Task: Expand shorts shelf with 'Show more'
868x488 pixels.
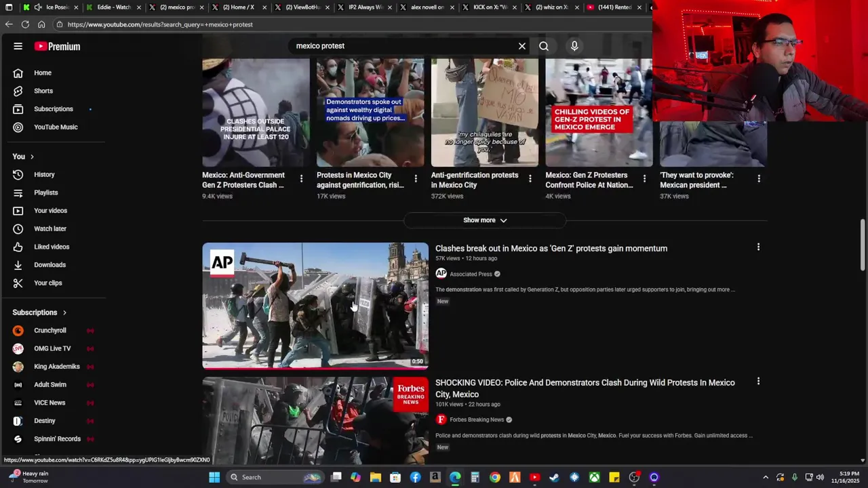Action: [485, 220]
